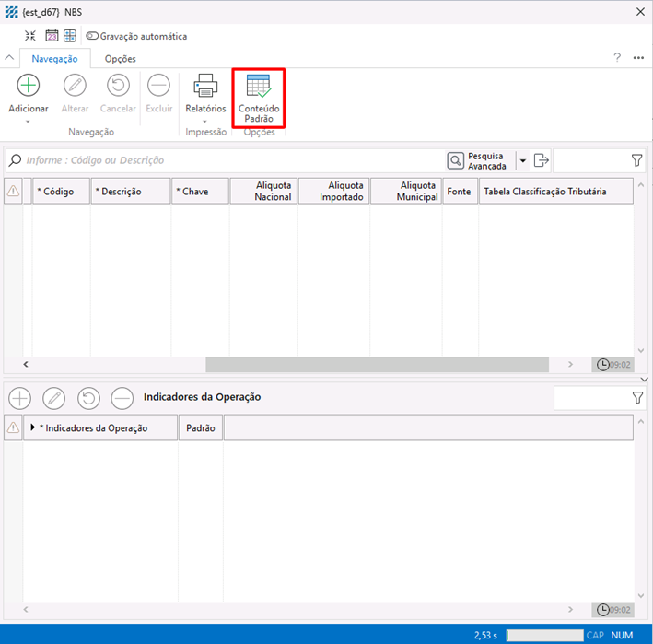
Task: Click the filter funnel in Indicadores da Operação
Action: click(x=637, y=398)
